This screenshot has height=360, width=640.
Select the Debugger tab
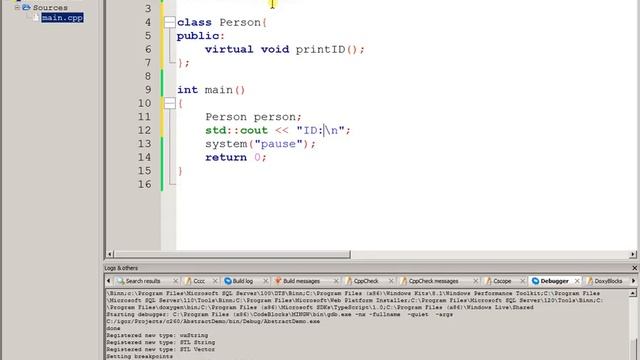(x=554, y=281)
